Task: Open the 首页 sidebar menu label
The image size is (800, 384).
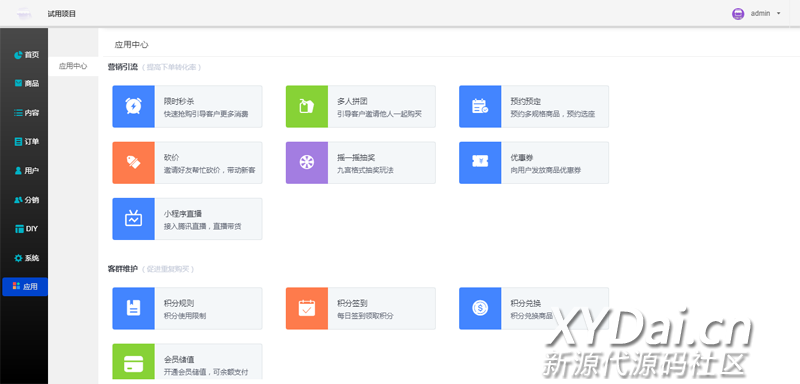Action: point(32,55)
